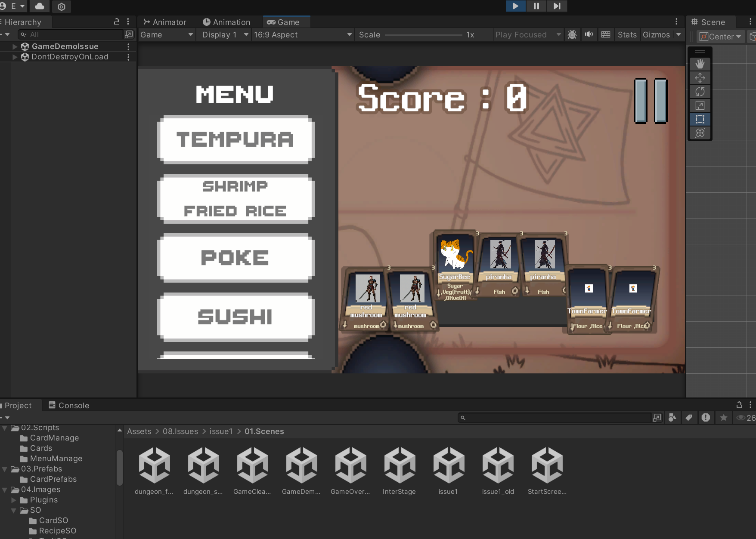This screenshot has width=756, height=539.
Task: Toggle Gizmos in Game view
Action: click(x=656, y=34)
